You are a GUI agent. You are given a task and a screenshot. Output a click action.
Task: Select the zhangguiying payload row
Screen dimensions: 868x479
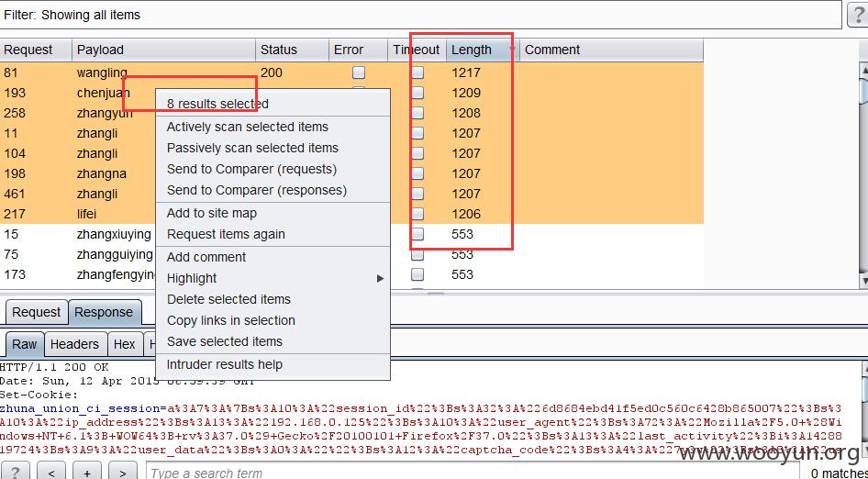(351, 254)
